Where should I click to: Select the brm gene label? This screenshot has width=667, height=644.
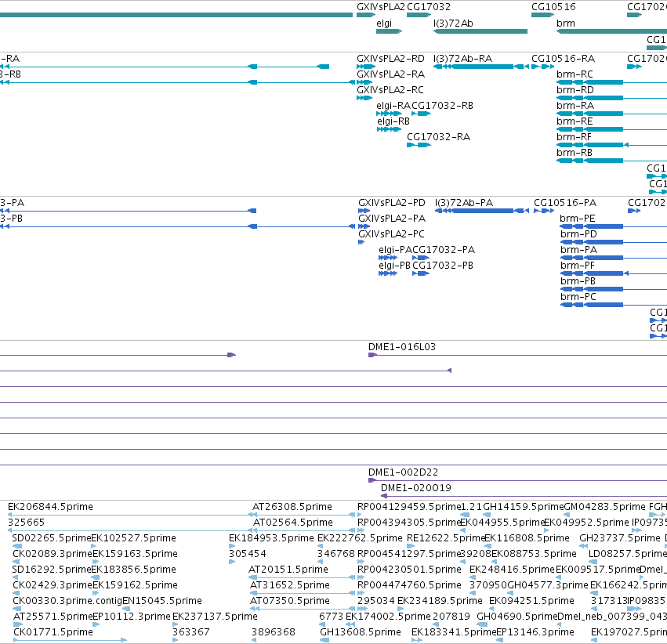click(566, 24)
